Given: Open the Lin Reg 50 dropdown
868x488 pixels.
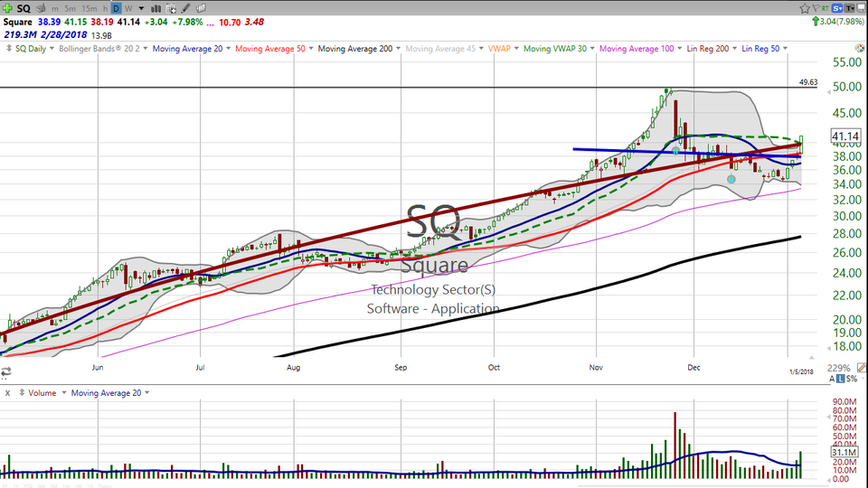Looking at the screenshot, I should (x=785, y=49).
